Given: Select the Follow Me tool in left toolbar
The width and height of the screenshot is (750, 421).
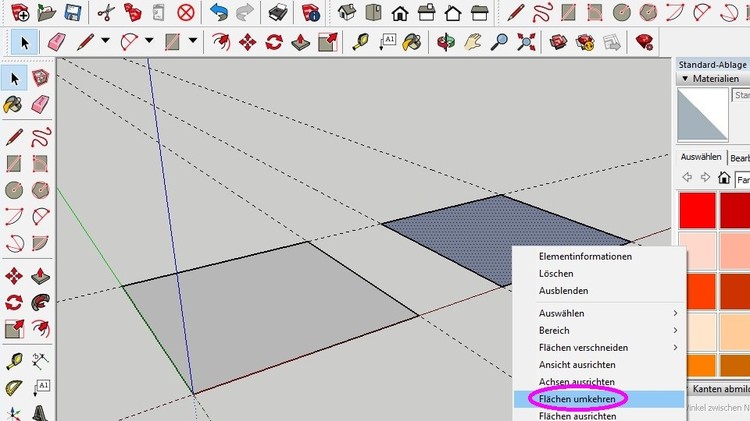Looking at the screenshot, I should (x=40, y=302).
